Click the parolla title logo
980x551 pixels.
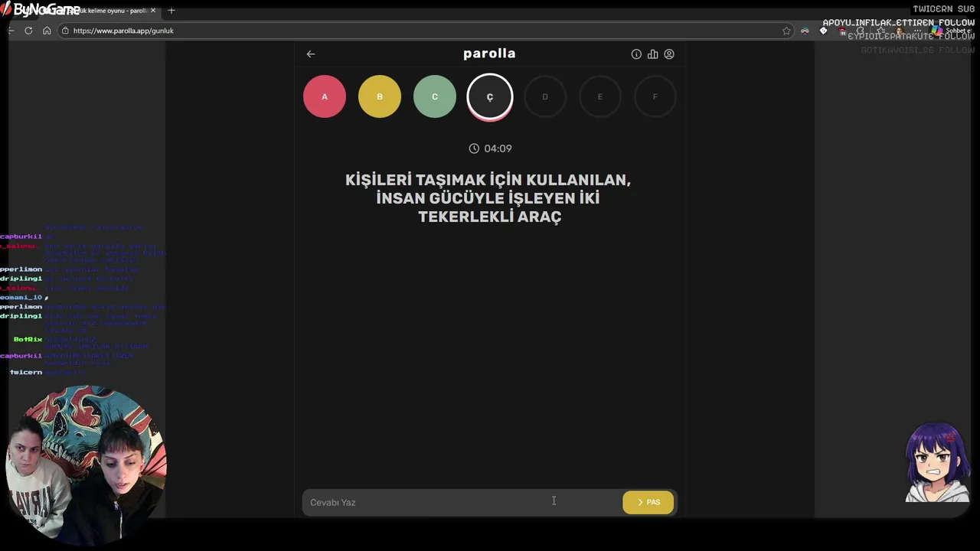tap(489, 54)
